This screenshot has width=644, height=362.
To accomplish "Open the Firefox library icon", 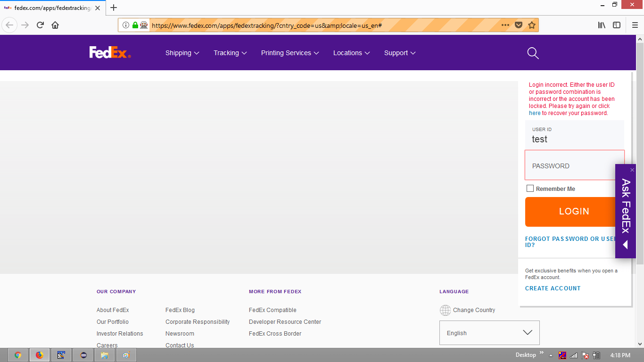I will tap(602, 25).
